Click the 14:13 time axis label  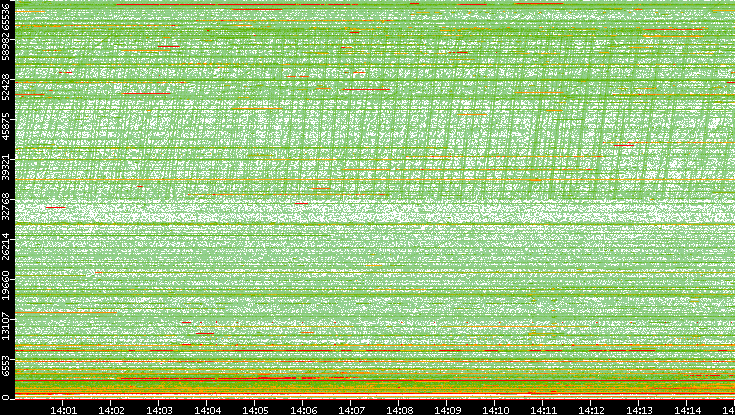click(x=639, y=410)
